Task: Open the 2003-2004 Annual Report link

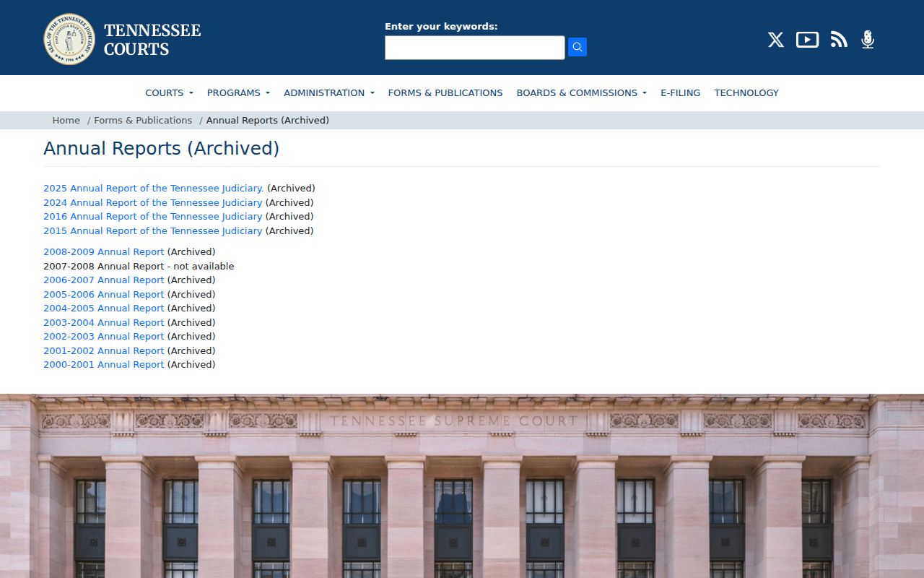Action: (x=104, y=323)
